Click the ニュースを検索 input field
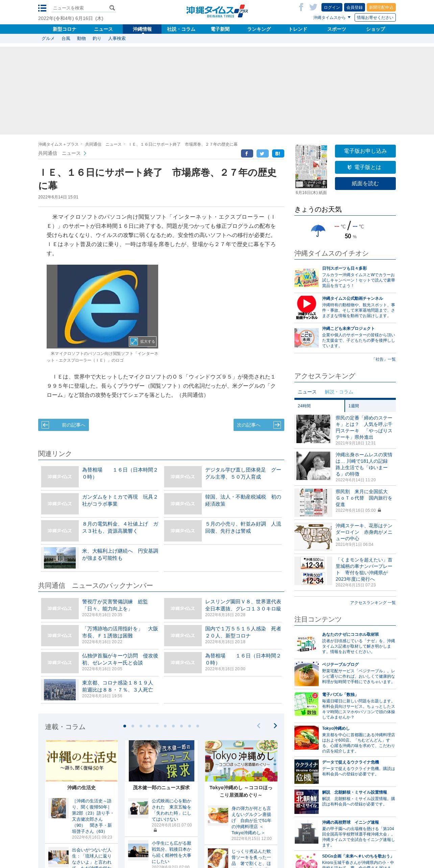 [x=80, y=8]
